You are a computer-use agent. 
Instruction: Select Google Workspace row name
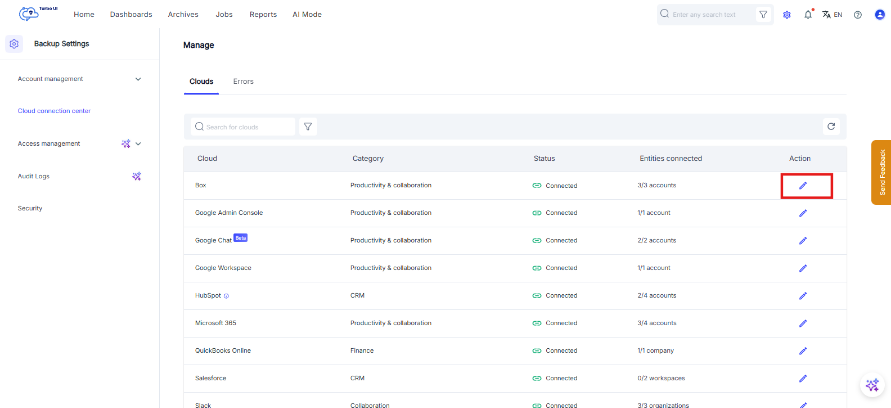(x=223, y=268)
